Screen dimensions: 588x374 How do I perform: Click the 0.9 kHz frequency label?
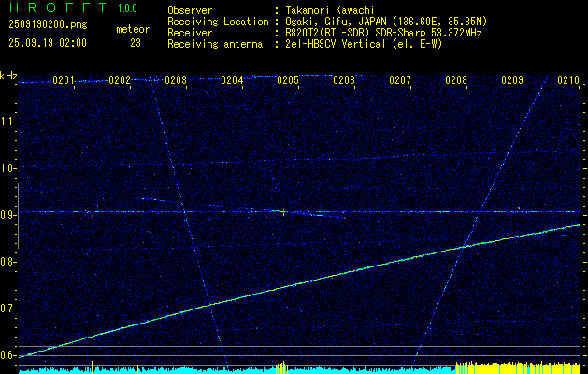[7, 215]
